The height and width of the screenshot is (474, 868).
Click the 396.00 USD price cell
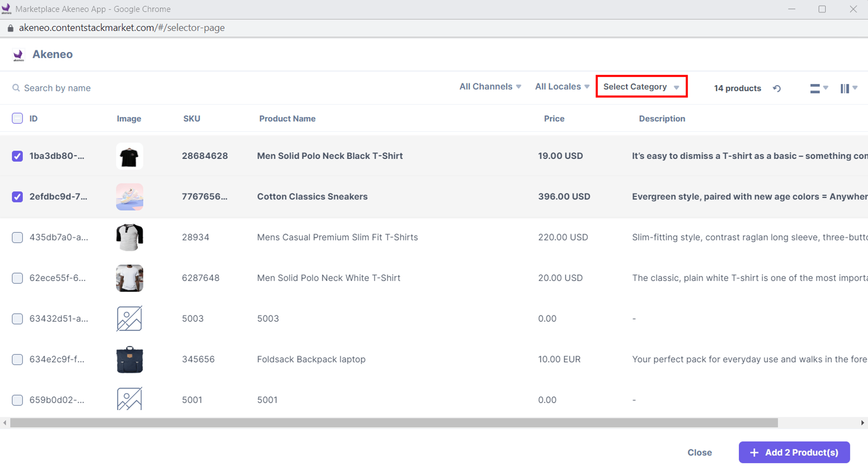[x=564, y=197]
